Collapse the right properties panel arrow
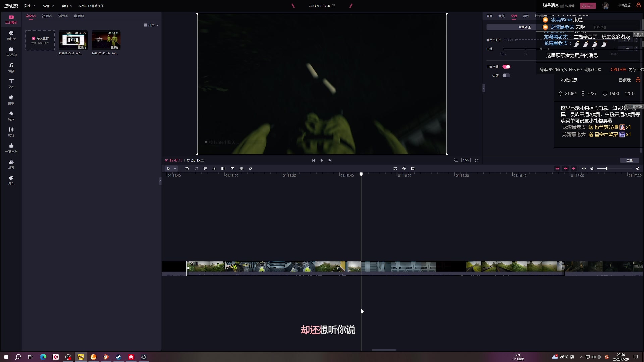 click(x=484, y=88)
